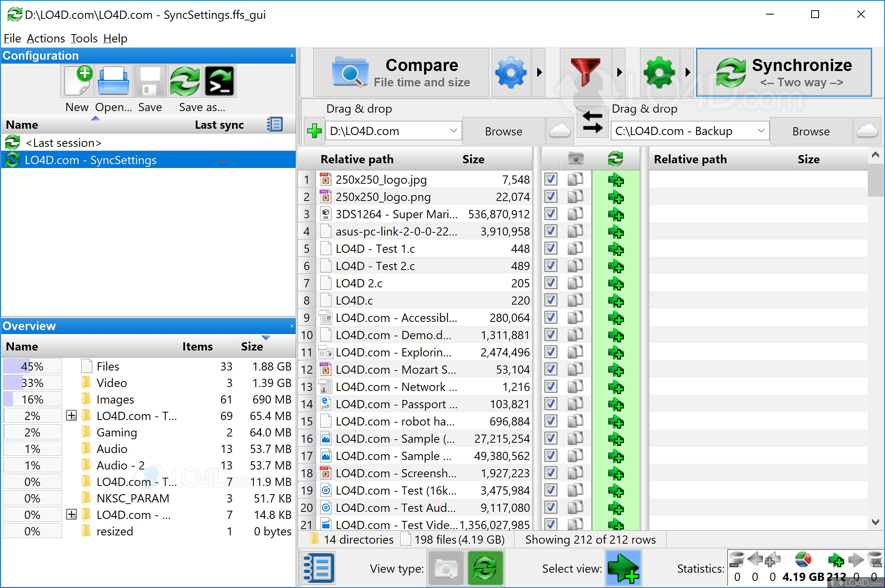Image resolution: width=885 pixels, height=588 pixels.
Task: Open the D:\LO4D.com folder path dropdown
Action: point(453,131)
